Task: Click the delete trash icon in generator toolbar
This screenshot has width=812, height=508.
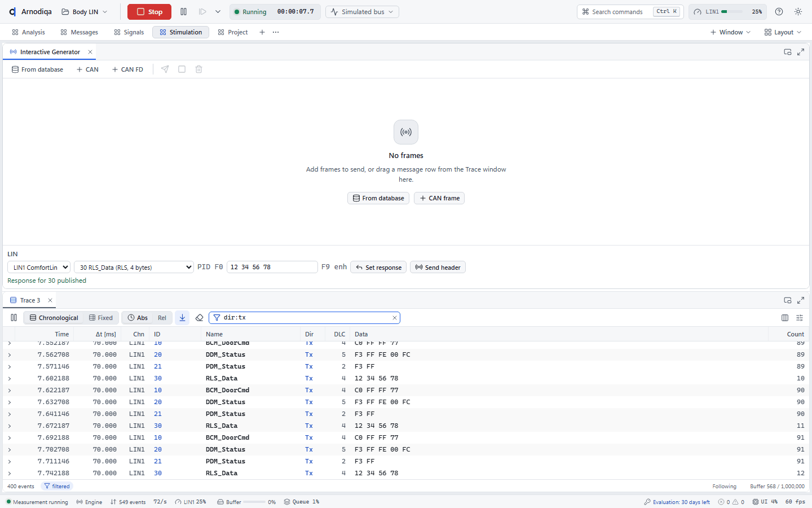Action: pyautogui.click(x=199, y=69)
